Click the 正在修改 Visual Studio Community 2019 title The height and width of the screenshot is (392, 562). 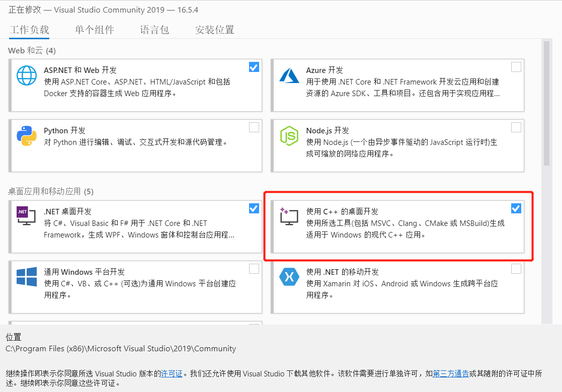pos(103,10)
